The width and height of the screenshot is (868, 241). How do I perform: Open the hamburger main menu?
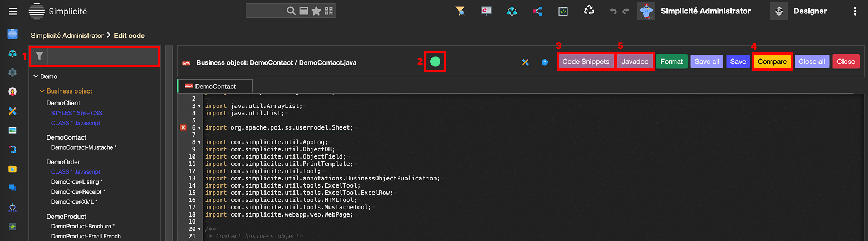(13, 11)
